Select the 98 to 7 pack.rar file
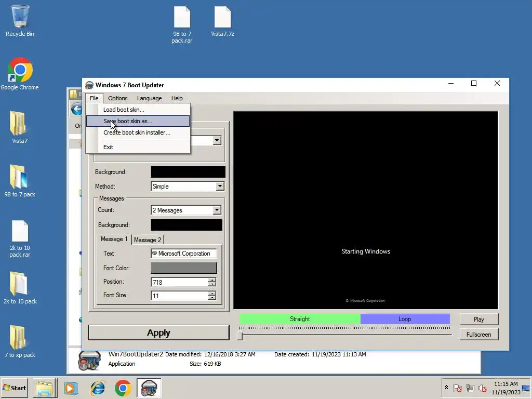 [182, 25]
